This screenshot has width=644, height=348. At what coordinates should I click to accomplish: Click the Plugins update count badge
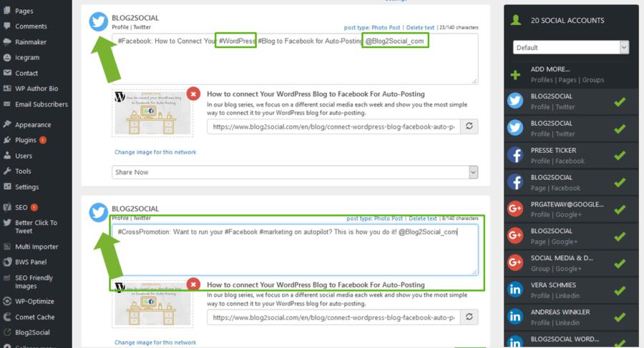43,140
